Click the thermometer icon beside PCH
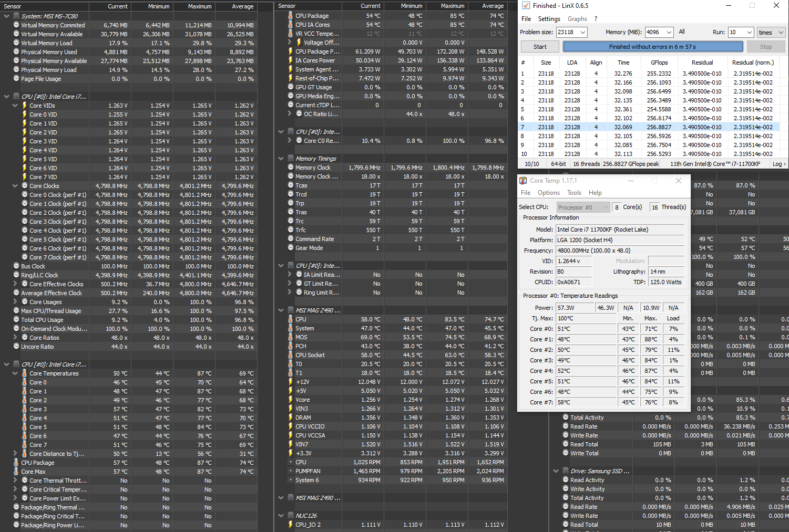The image size is (789, 532). point(291,346)
